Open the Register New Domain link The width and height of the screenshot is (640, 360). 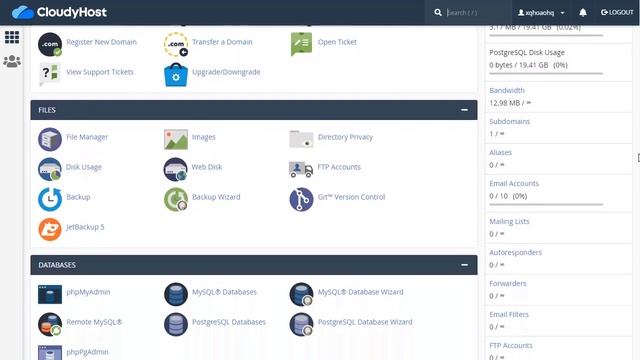[101, 42]
